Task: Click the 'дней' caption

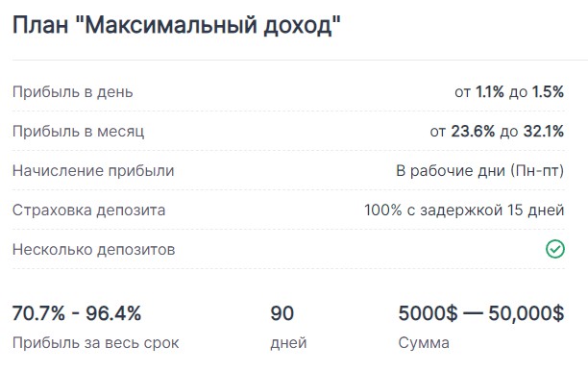Action: (x=289, y=343)
